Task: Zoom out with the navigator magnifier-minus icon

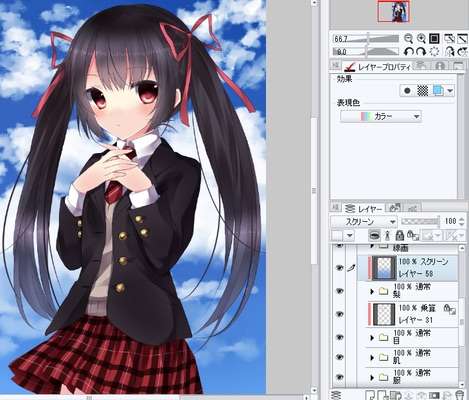Action: coord(408,39)
